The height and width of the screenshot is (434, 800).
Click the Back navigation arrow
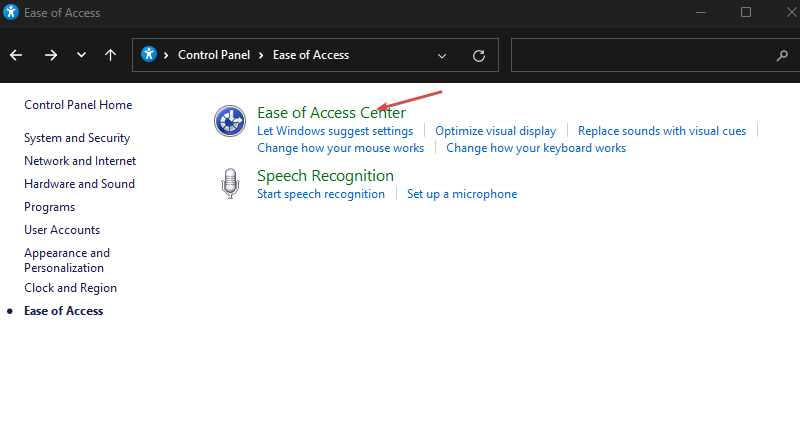pos(16,55)
